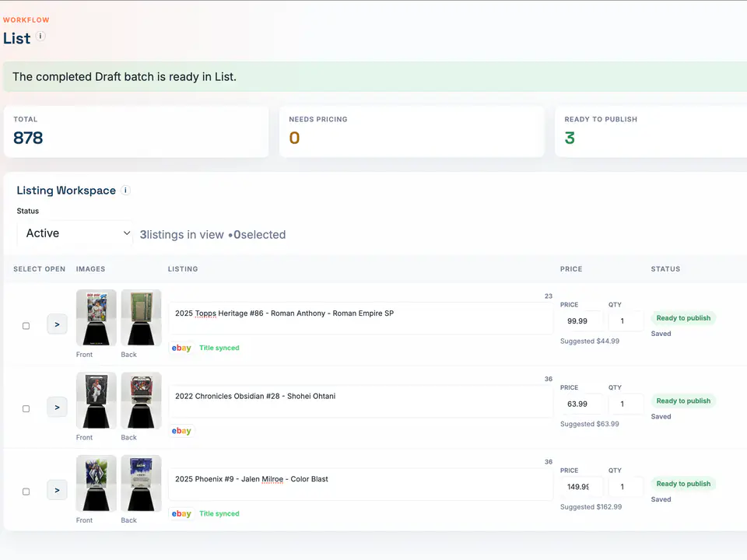Click the Ready to Publish 3 stat card
This screenshot has height=560, width=747.
(651, 131)
